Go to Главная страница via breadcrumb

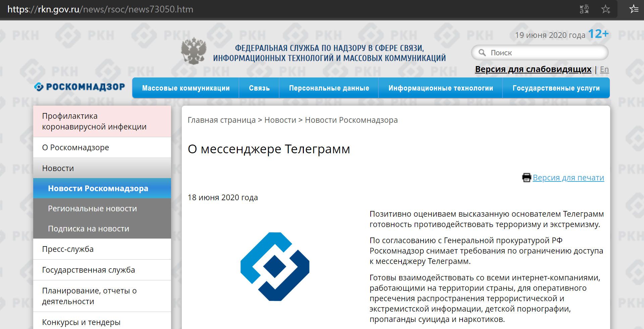click(x=221, y=120)
